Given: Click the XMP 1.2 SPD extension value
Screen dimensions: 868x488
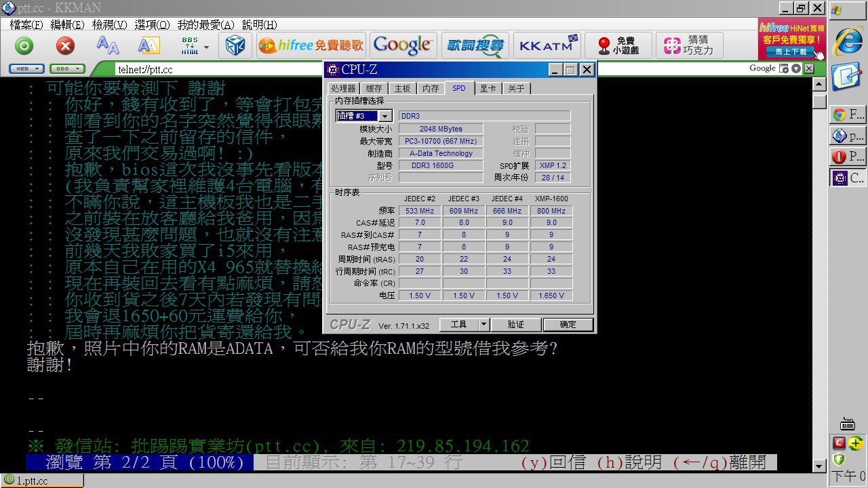Looking at the screenshot, I should coord(553,165).
